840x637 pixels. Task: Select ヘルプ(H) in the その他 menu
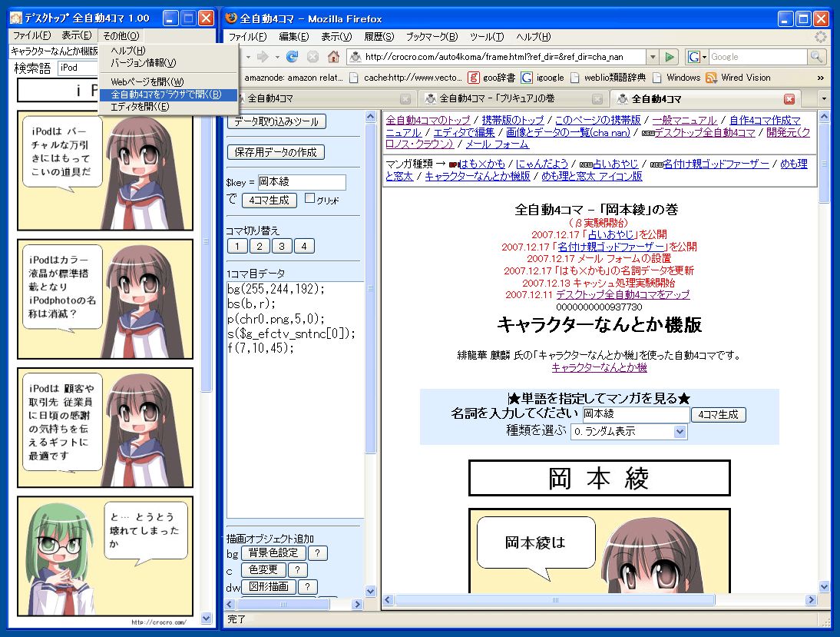168,51
